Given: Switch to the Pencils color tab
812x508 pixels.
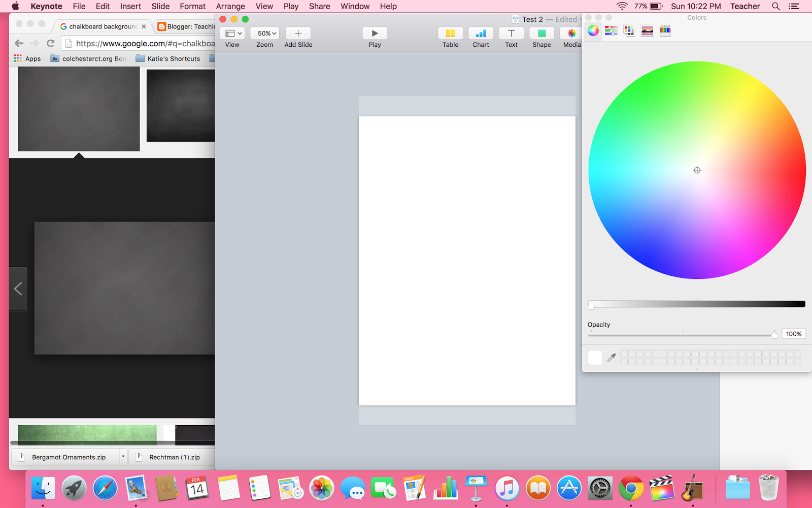Looking at the screenshot, I should pos(665,30).
